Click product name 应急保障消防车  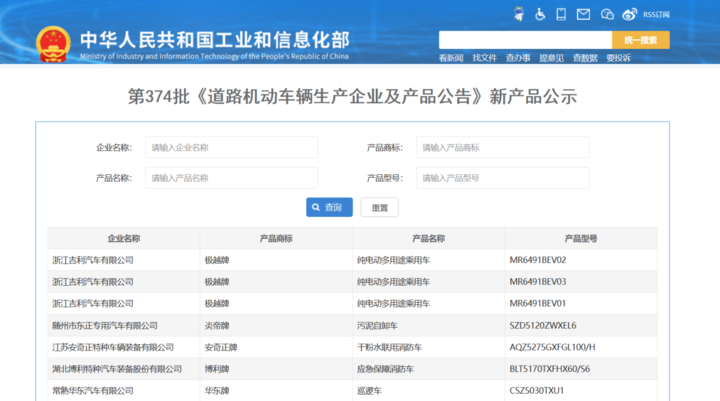(x=385, y=369)
